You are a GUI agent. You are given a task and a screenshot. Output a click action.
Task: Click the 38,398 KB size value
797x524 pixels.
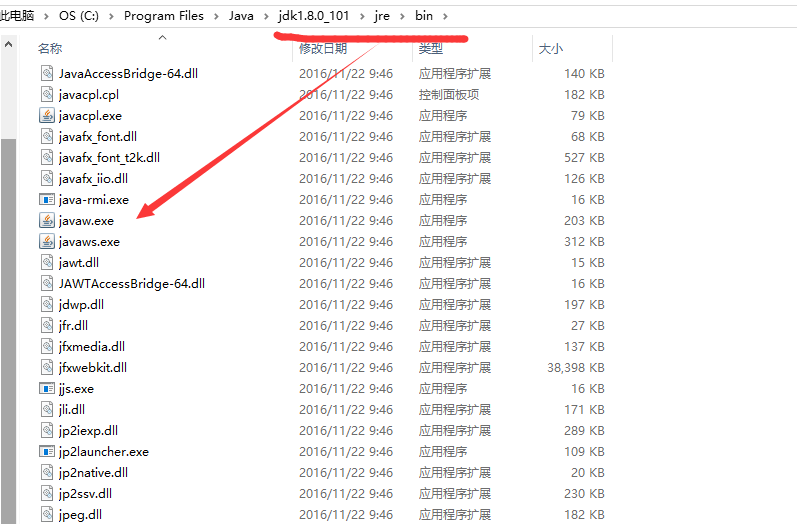coord(575,367)
